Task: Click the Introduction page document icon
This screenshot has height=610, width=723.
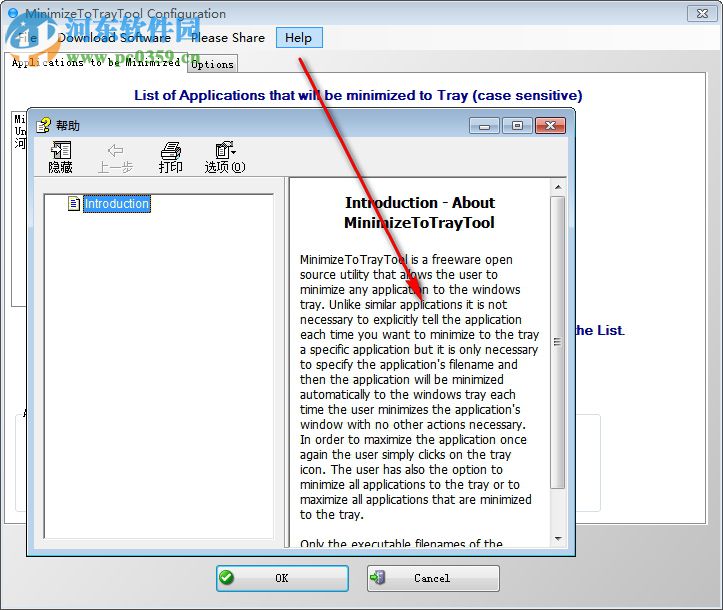Action: (x=74, y=203)
